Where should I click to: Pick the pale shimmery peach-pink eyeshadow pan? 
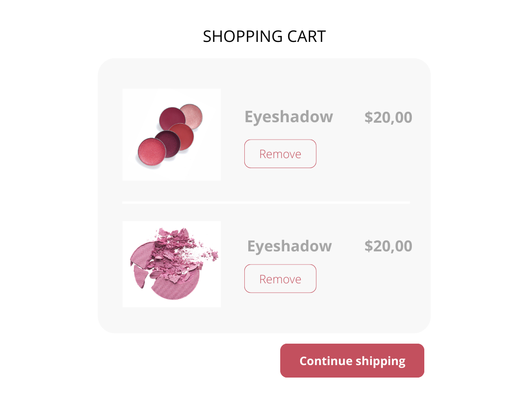[x=191, y=115]
